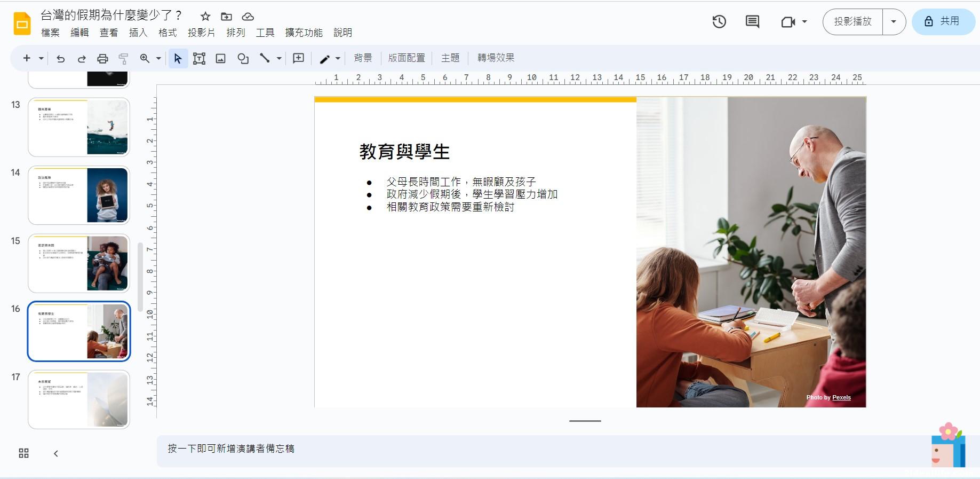The width and height of the screenshot is (980, 479).
Task: Expand the 投影播放 dropdown arrow
Action: click(894, 22)
